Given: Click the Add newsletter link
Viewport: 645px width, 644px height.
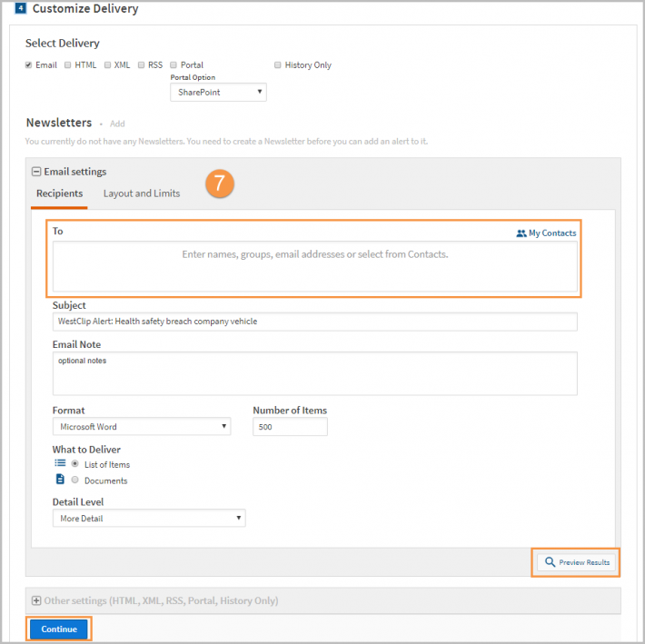Looking at the screenshot, I should [117, 124].
